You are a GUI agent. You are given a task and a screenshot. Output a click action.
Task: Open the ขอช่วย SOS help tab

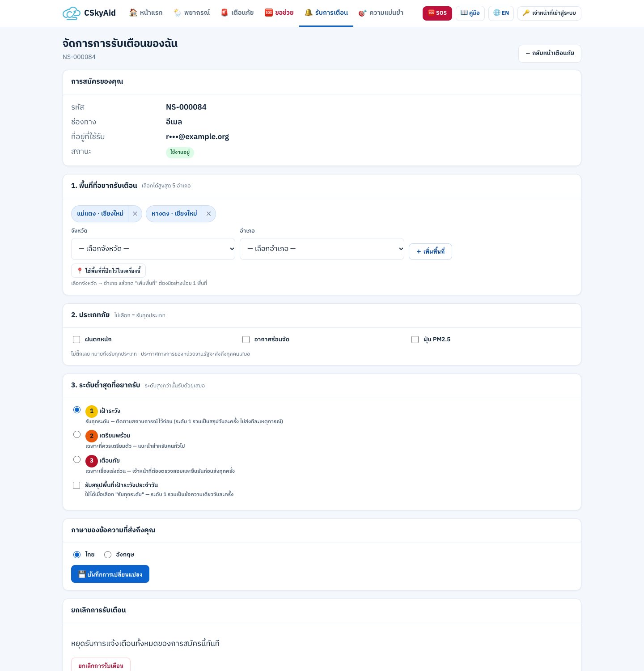click(x=279, y=13)
